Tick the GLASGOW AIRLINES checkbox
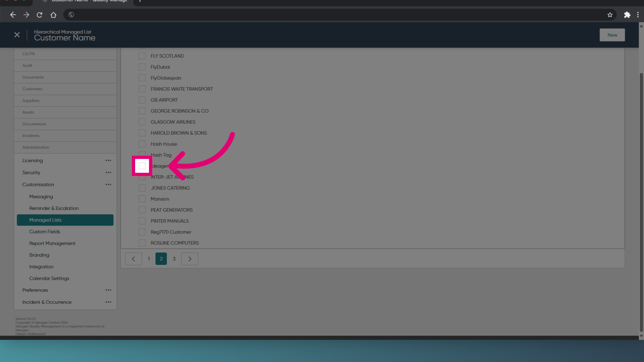 pyautogui.click(x=142, y=122)
